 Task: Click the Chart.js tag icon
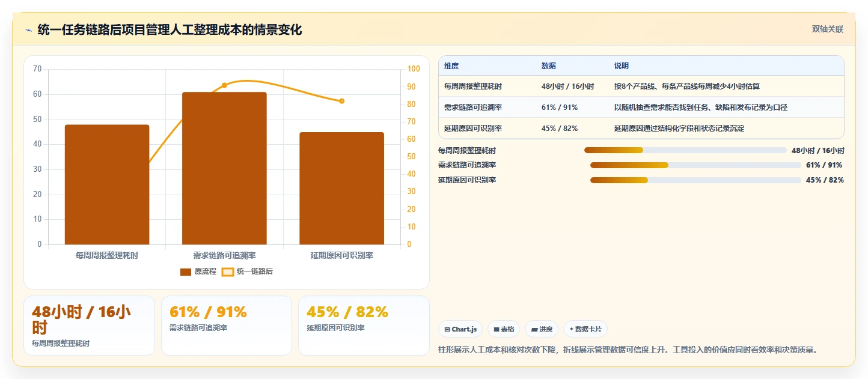click(447, 329)
